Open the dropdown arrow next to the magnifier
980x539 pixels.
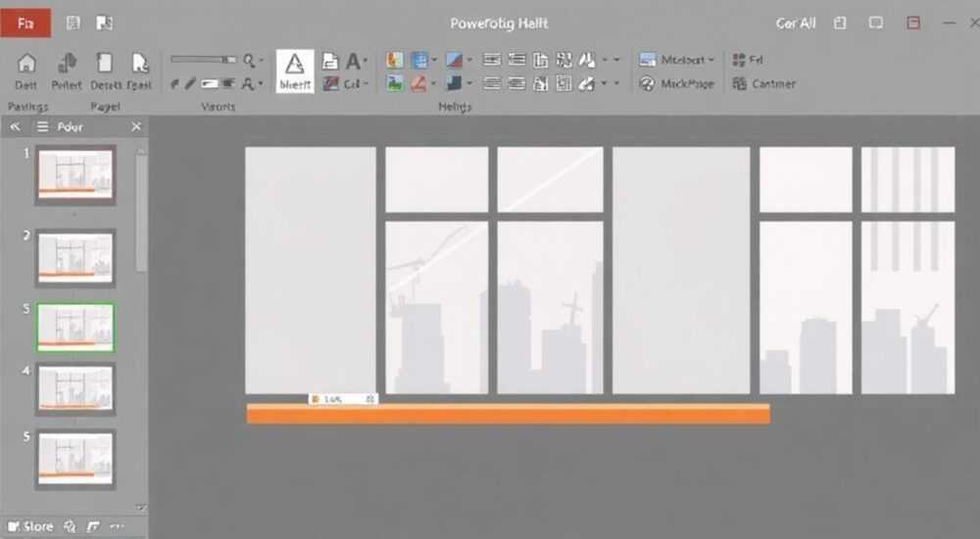pos(262,60)
